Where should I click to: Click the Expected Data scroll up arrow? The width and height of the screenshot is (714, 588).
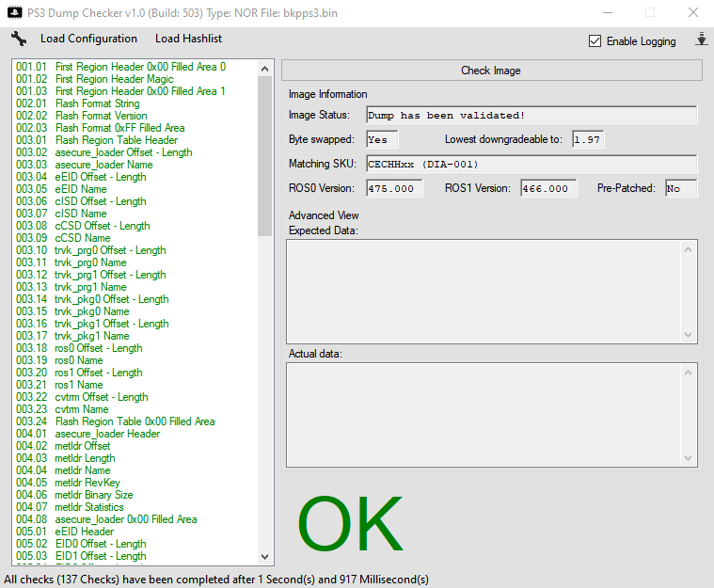point(688,249)
